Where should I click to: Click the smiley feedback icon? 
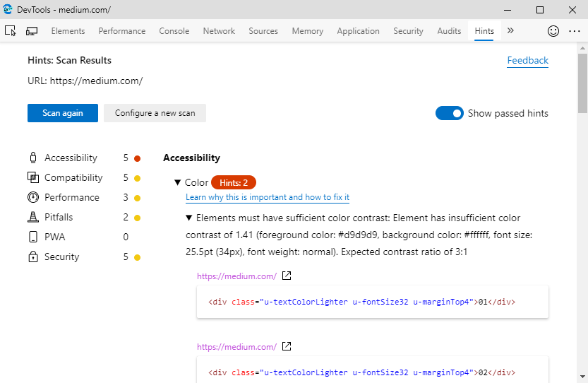point(553,31)
